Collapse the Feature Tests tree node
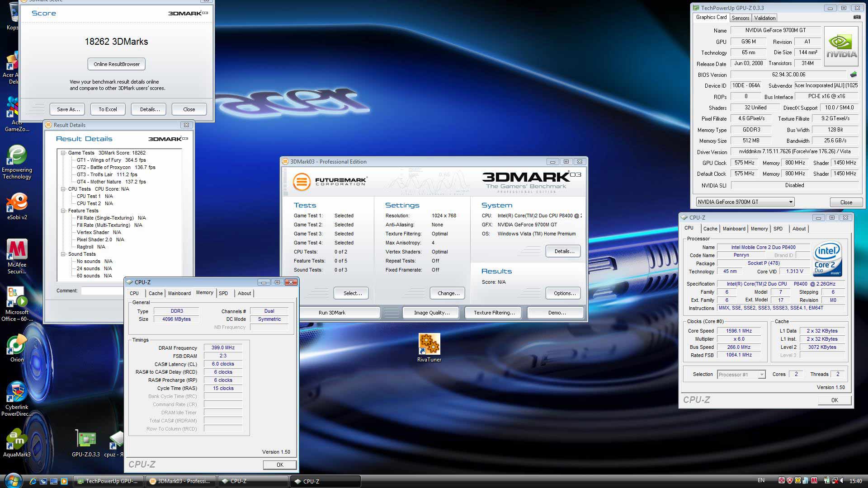The width and height of the screenshot is (868, 488). (63, 211)
